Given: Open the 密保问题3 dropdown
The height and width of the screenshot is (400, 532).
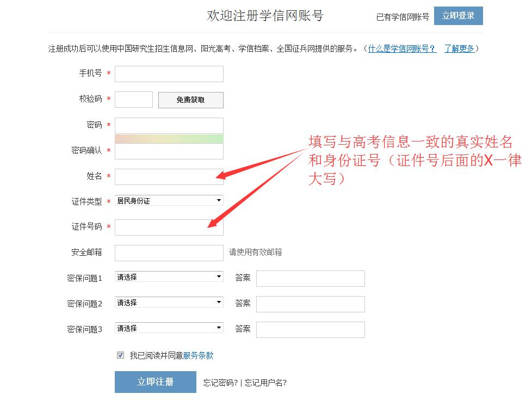Looking at the screenshot, I should tap(169, 328).
